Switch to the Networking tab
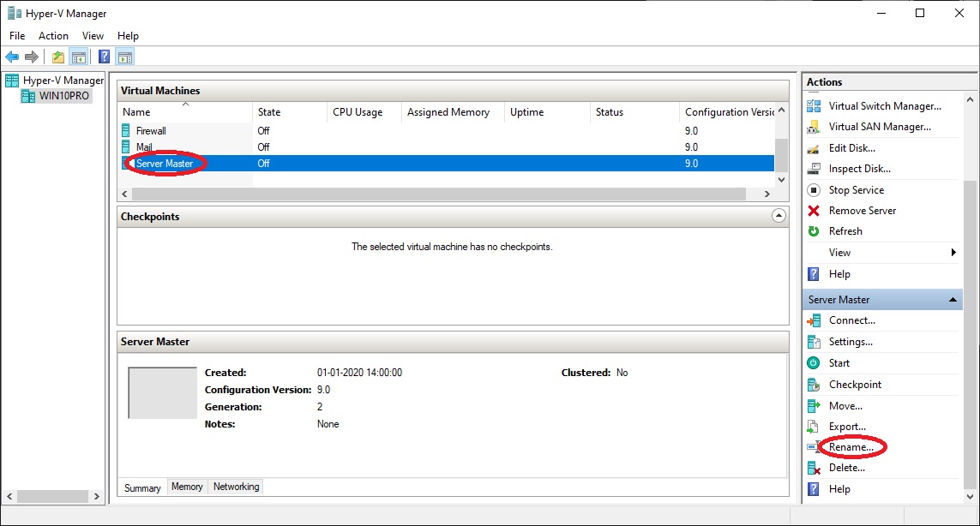 pyautogui.click(x=237, y=487)
